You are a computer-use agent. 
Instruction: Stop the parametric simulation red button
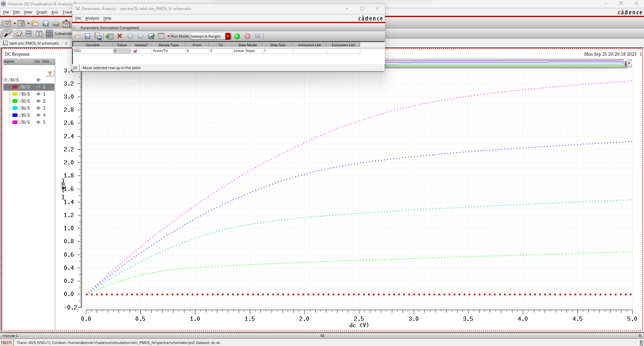tap(247, 36)
